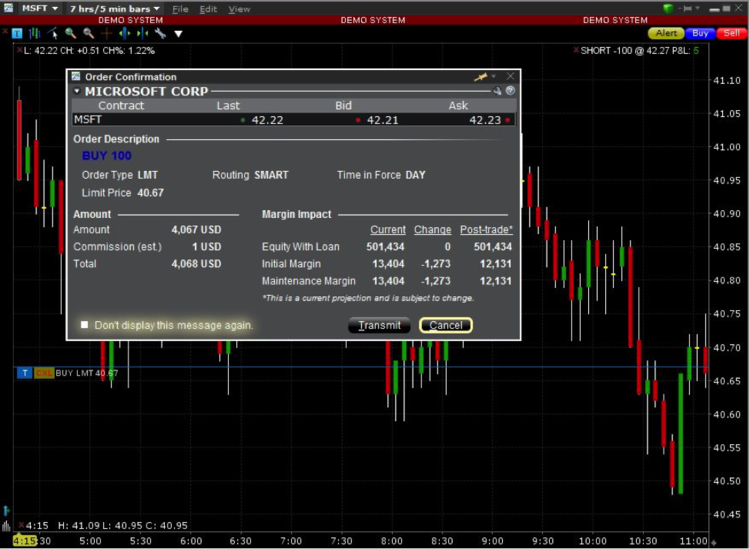The image size is (750, 549).
Task: Click the red zoom out magnifier
Action: (x=88, y=33)
